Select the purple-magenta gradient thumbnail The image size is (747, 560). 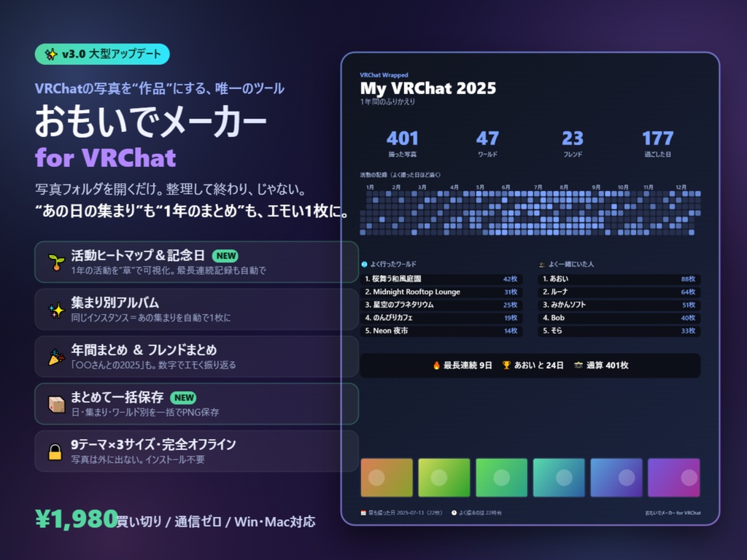[673, 478]
